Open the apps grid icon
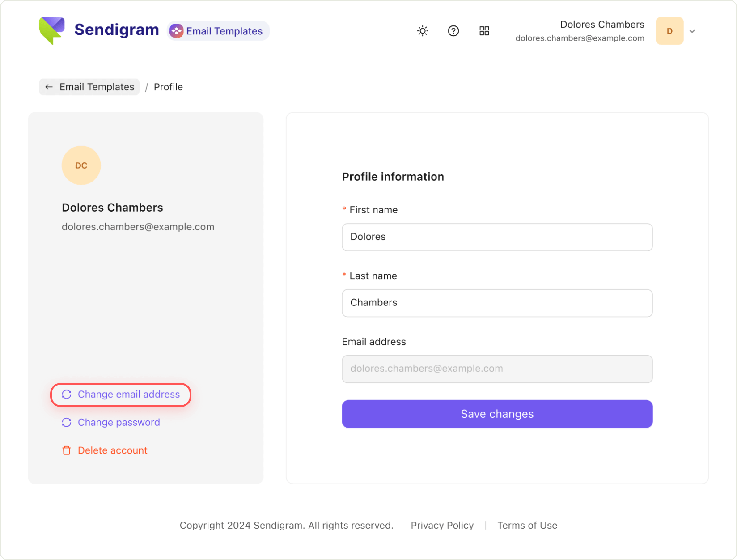Screen dimensions: 737x560 coord(484,31)
